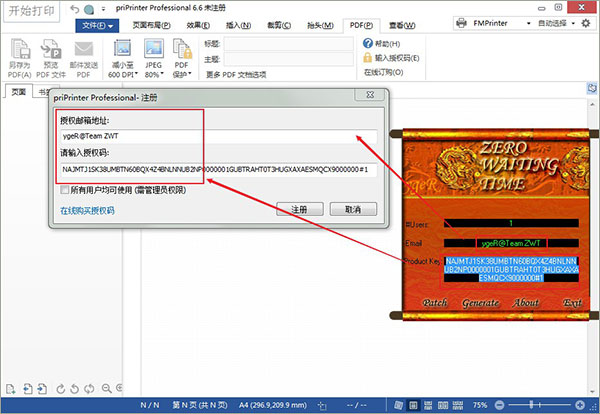The image size is (600, 414).
Task: Click the icon at right edge above the scrollbar
Action: [x=592, y=88]
